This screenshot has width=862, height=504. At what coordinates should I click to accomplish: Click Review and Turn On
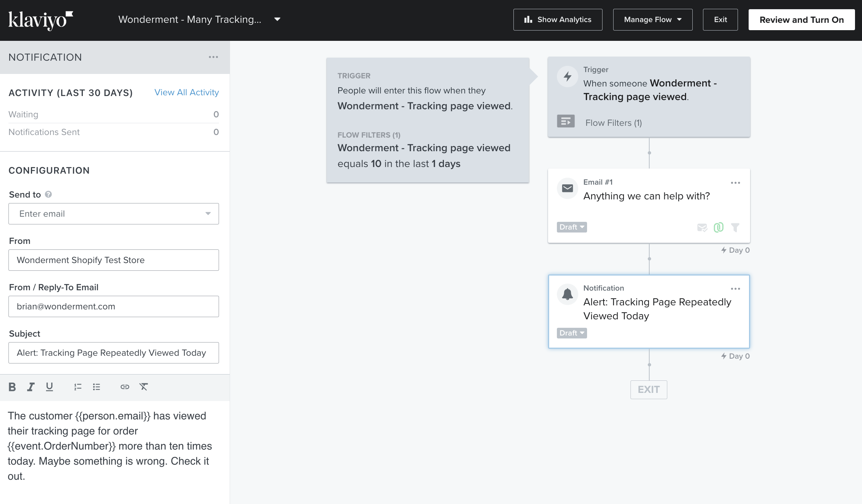802,19
